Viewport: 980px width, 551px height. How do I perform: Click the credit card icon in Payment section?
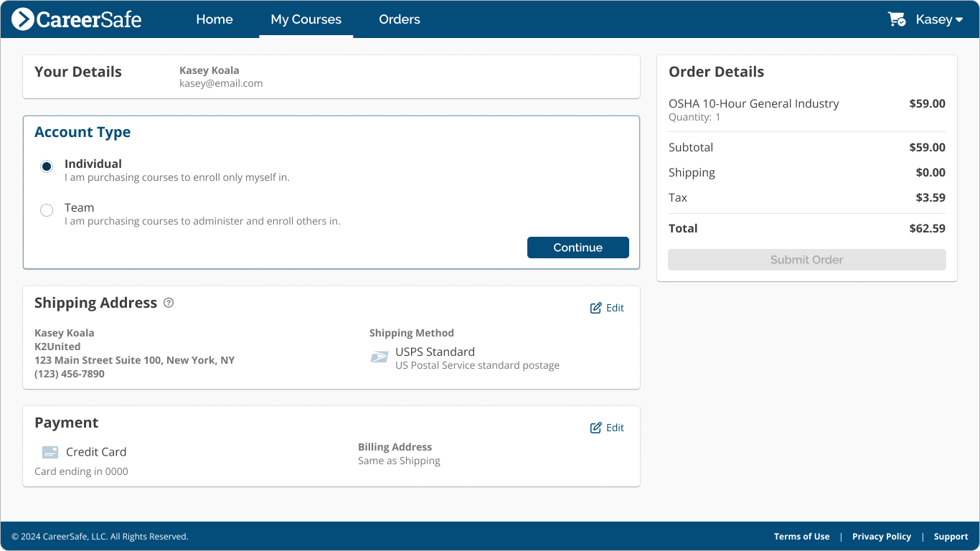pos(50,452)
